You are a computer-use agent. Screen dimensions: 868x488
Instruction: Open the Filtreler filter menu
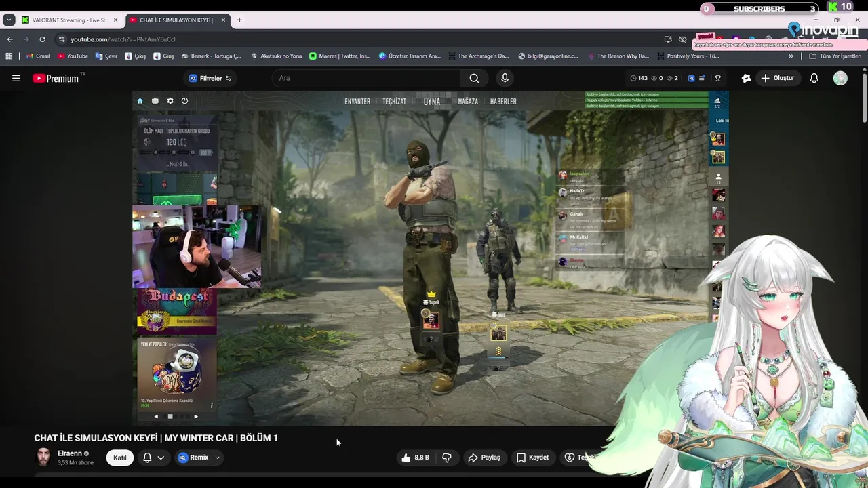point(210,78)
